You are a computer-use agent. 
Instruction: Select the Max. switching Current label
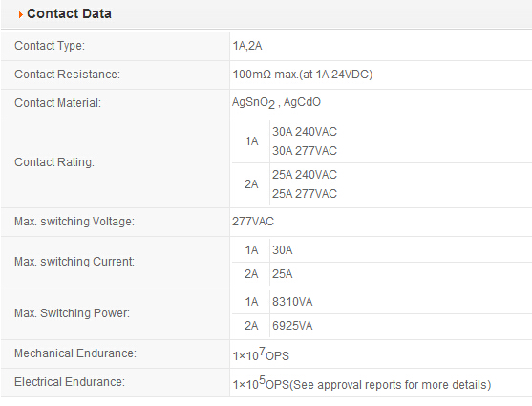74,262
